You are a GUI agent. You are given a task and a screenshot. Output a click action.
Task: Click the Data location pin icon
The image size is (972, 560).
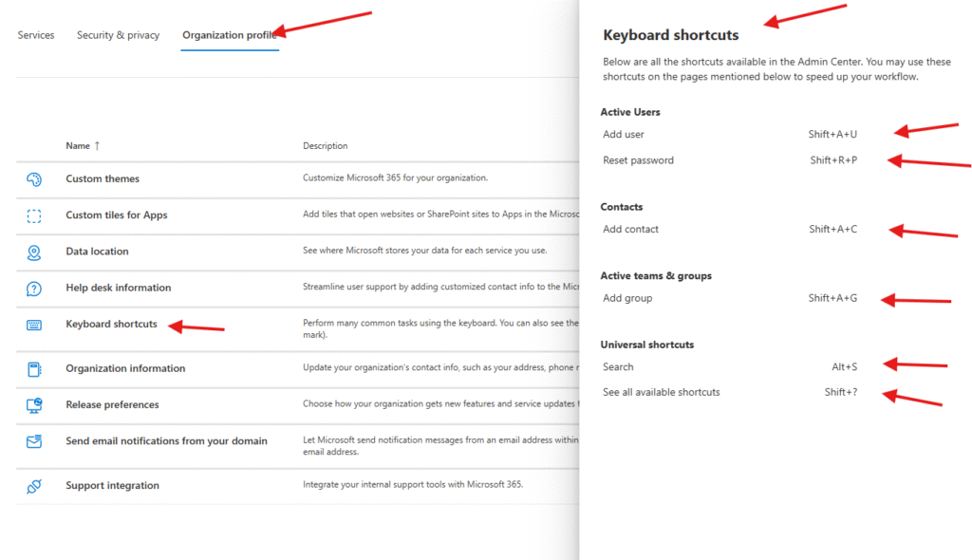[34, 252]
